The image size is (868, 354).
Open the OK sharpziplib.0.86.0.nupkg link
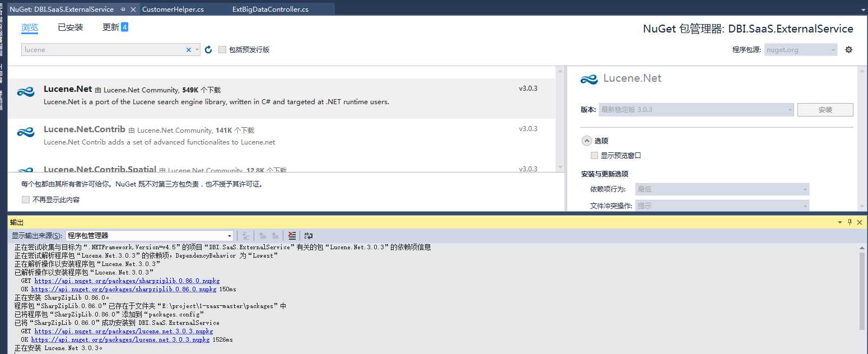coord(124,290)
